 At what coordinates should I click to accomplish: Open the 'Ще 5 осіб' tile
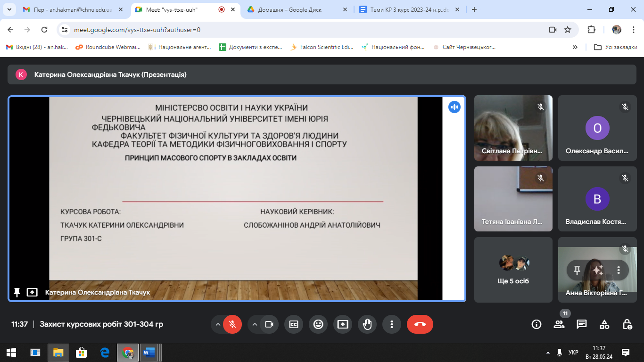pyautogui.click(x=513, y=270)
